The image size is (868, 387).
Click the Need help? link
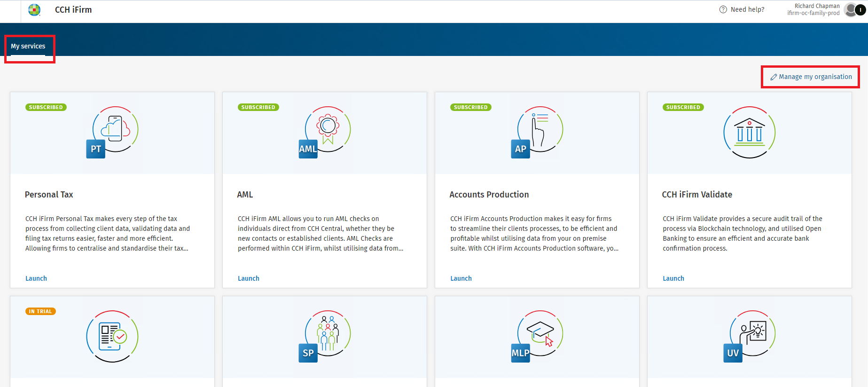(747, 9)
